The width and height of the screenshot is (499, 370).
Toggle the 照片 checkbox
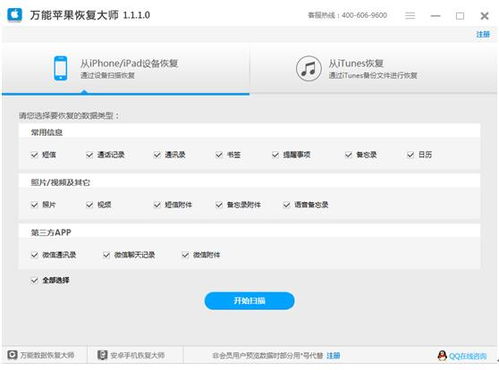34,205
